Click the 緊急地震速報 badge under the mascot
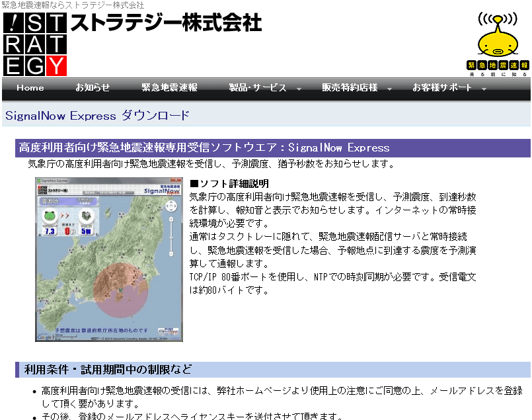The height and width of the screenshot is (420, 532). (x=498, y=65)
